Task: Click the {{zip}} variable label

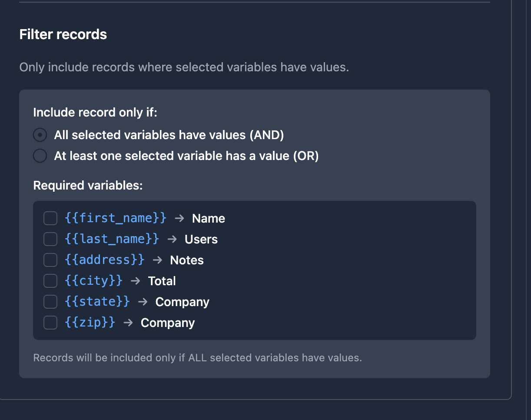Action: coord(90,322)
